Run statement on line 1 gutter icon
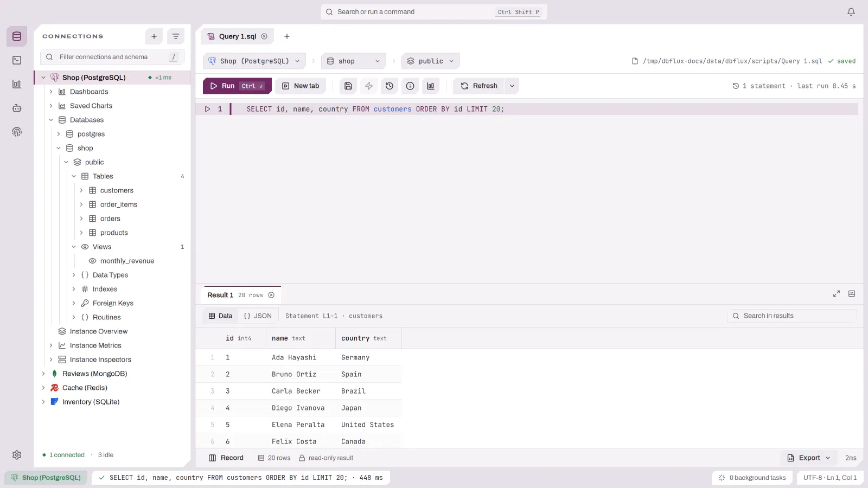The height and width of the screenshot is (488, 868). click(x=207, y=109)
